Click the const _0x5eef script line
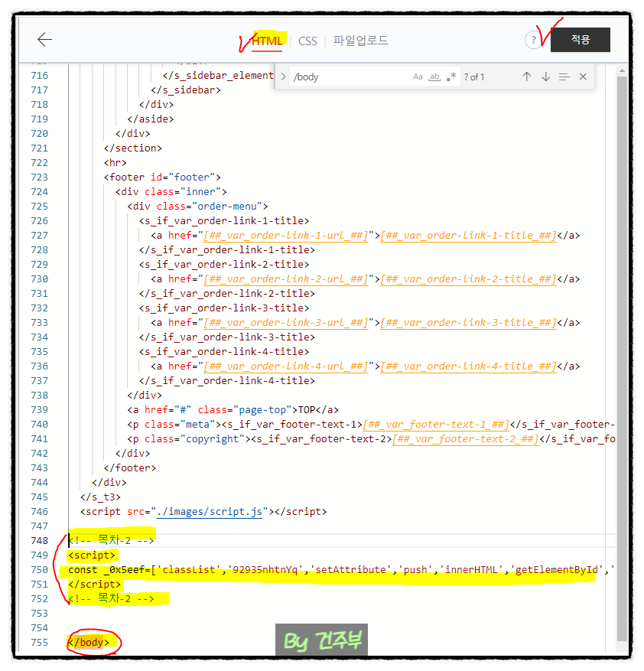This screenshot has height=671, width=644. (x=341, y=569)
